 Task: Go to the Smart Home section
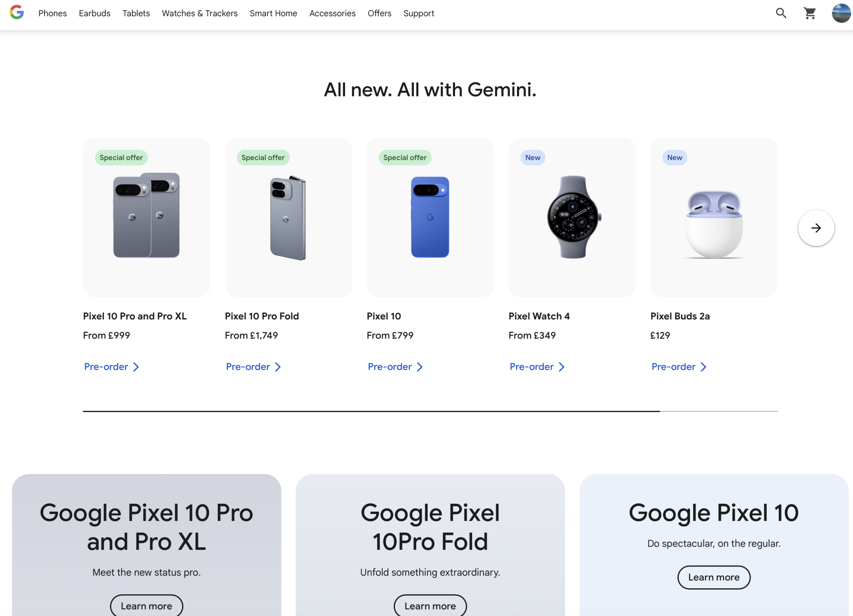273,13
